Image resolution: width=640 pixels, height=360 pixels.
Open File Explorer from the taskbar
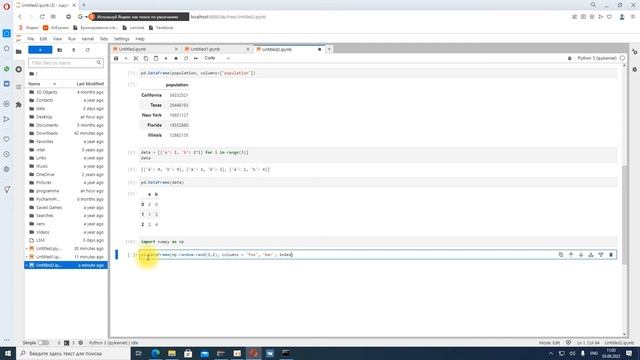click(172, 353)
